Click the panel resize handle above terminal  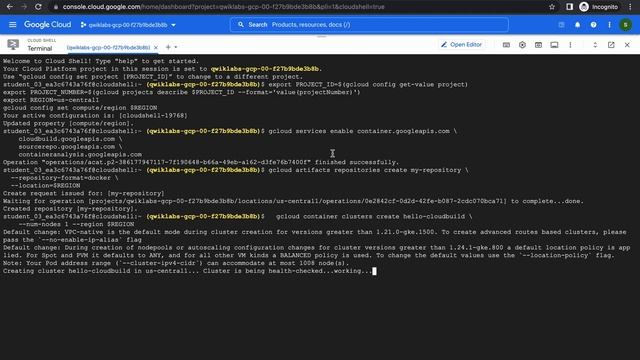[x=321, y=36]
